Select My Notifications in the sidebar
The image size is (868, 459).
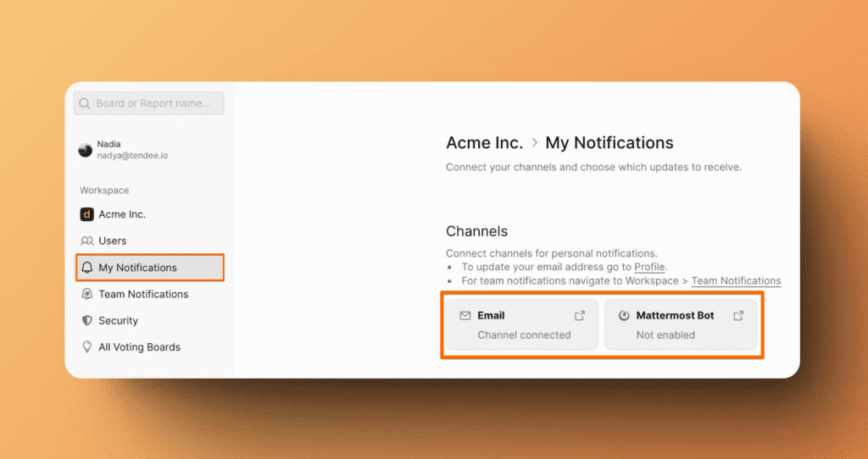(138, 268)
